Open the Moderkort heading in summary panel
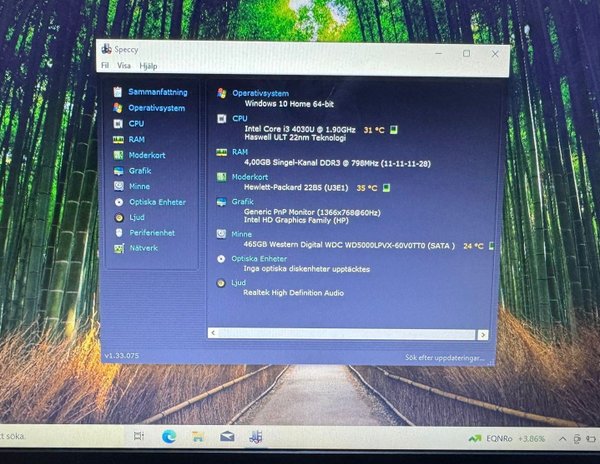 click(x=249, y=177)
